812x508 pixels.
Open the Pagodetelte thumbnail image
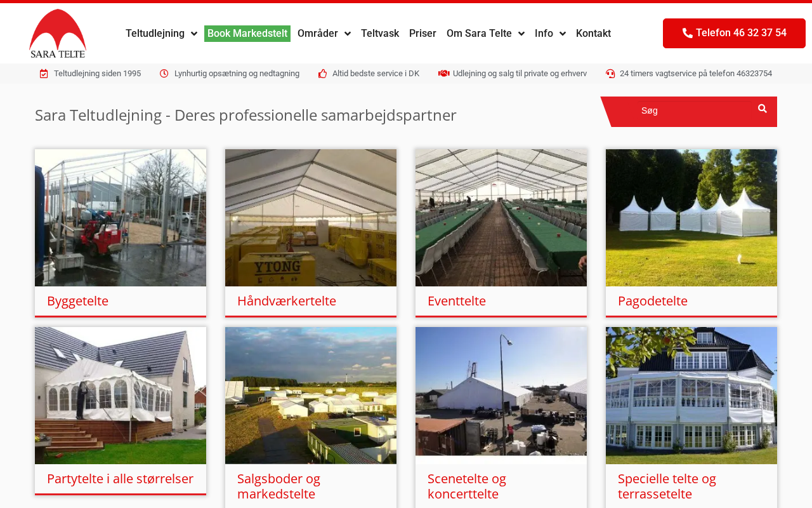coord(691,218)
